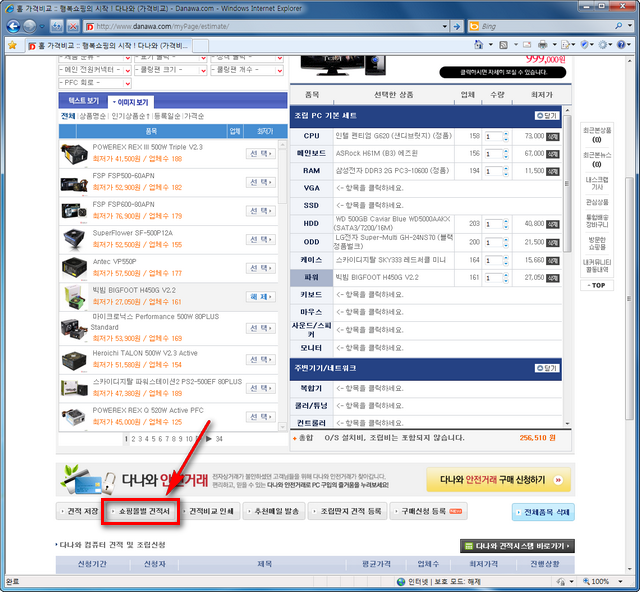Open the Tools gear icon
This screenshot has width=640, height=592.
coord(602,45)
